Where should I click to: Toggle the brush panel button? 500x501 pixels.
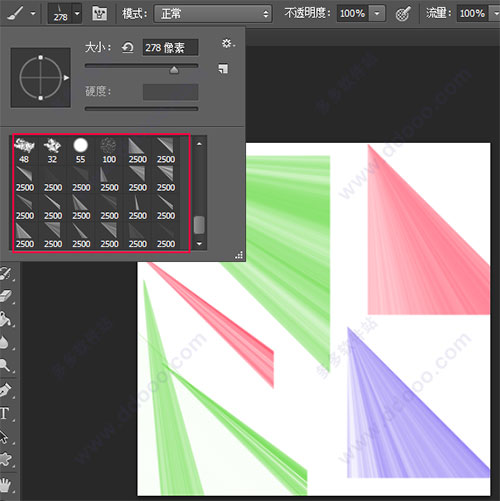point(99,14)
